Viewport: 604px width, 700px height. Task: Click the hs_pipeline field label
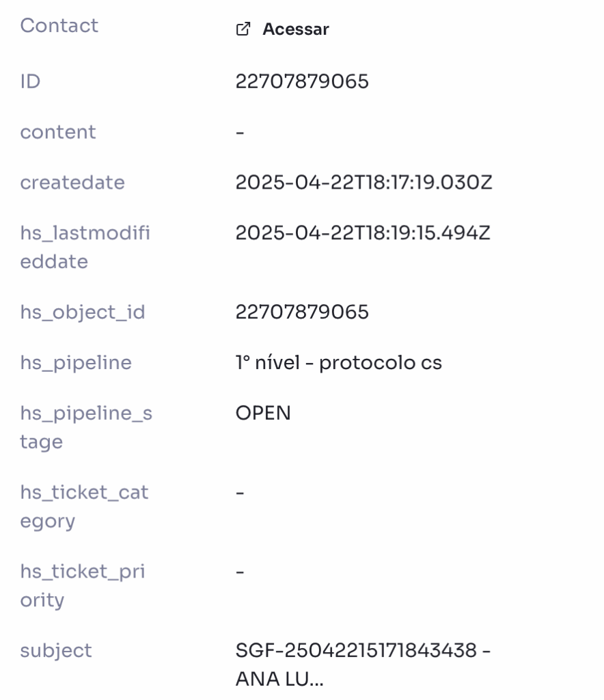(76, 362)
